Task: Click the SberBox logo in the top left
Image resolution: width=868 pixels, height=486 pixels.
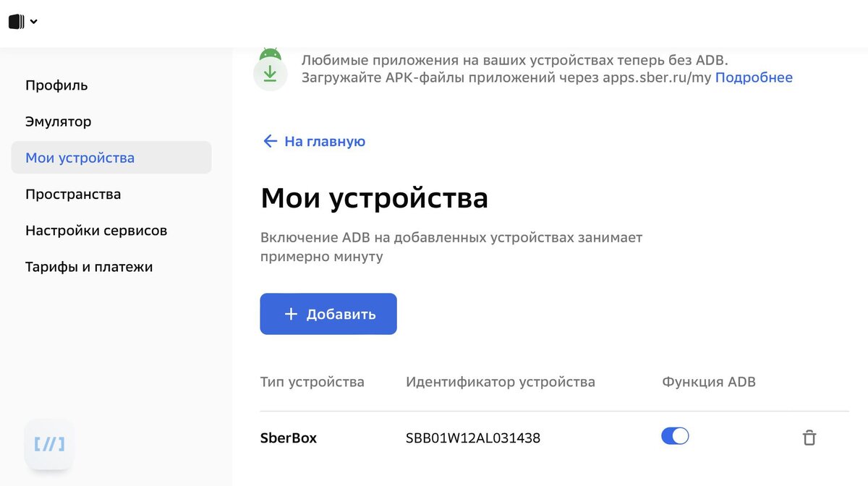Action: click(14, 21)
